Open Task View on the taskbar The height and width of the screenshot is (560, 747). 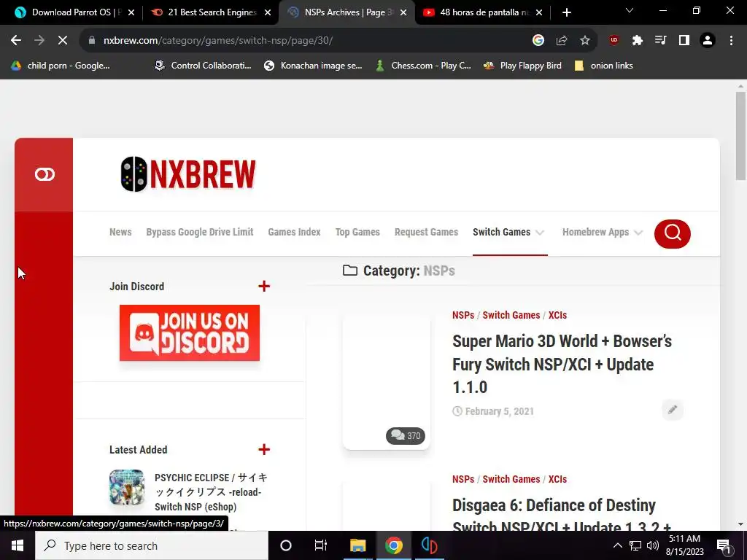coord(321,545)
